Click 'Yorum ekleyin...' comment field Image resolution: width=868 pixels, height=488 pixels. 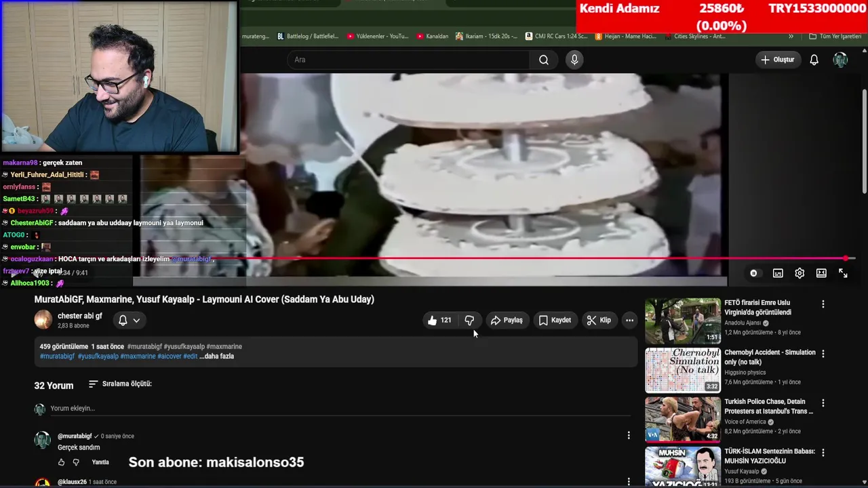pyautogui.click(x=339, y=409)
